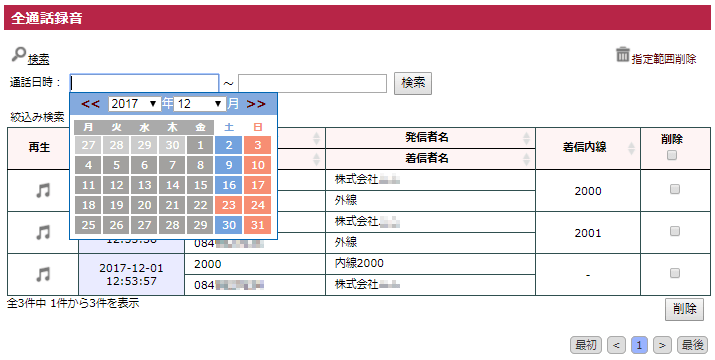Click the 絞込み検索 label
Screen dimensions: 715x360
pos(37,117)
